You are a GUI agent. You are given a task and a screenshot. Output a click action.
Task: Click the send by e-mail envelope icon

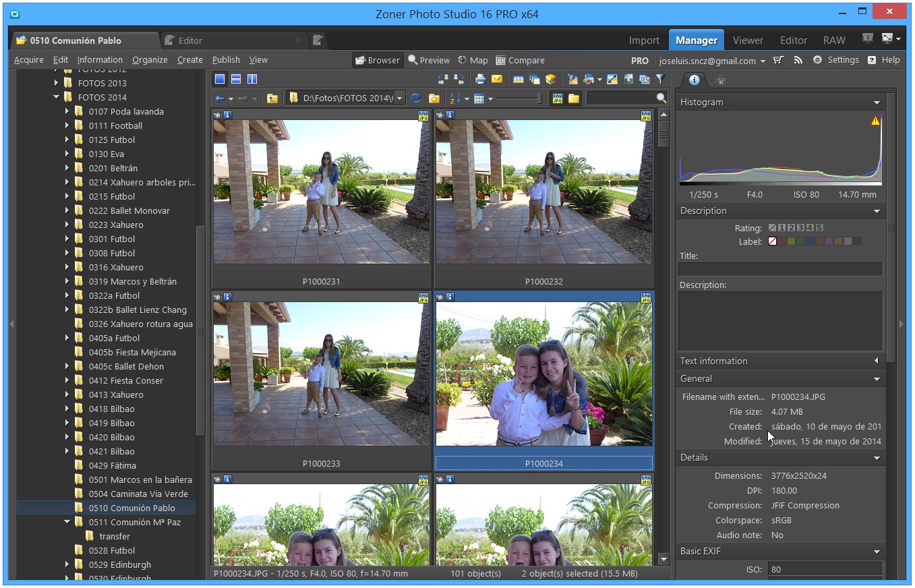click(x=496, y=80)
